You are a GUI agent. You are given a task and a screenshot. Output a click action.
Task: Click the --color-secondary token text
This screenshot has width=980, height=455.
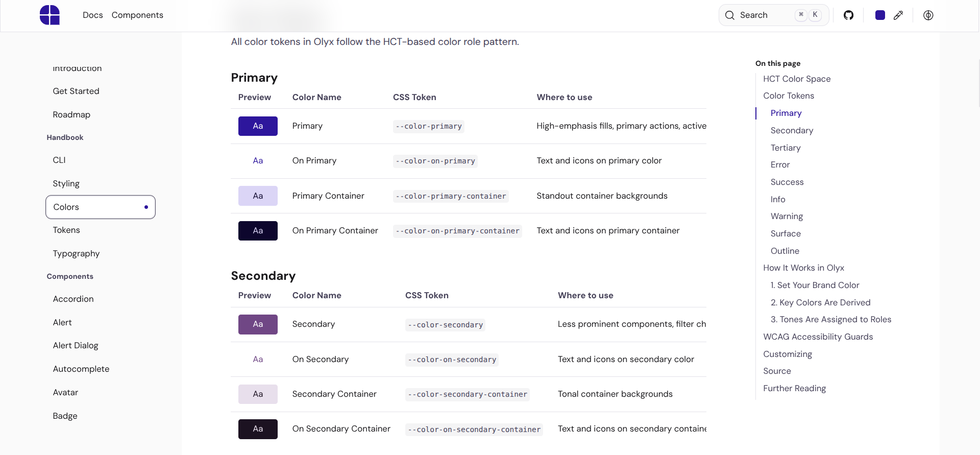[445, 324]
